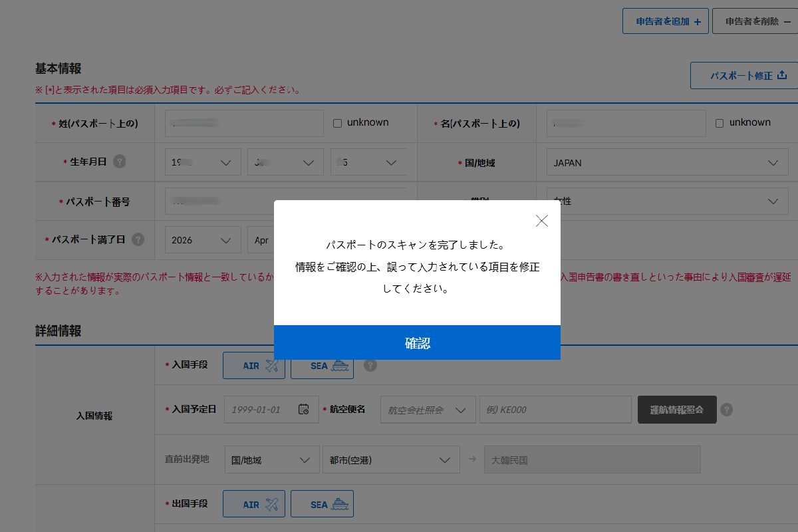Click the パスポート修正 upload button
The image size is (798, 532).
[x=745, y=76]
